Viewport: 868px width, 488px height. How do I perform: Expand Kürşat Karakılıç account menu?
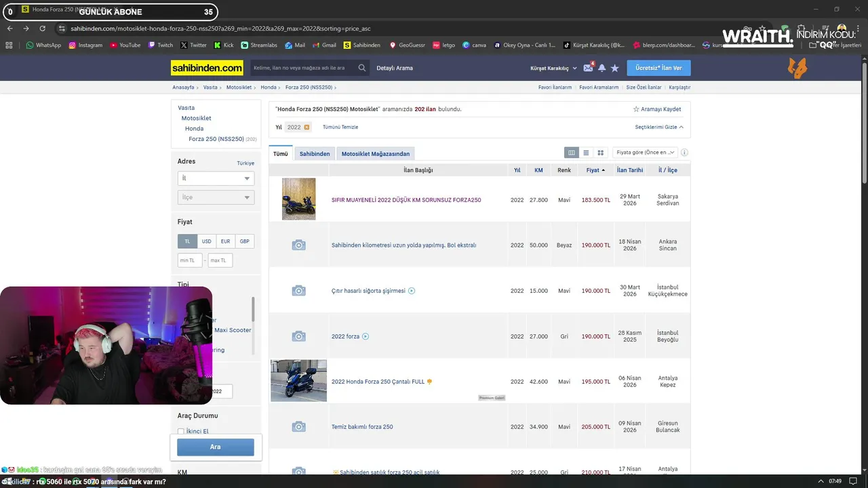coord(553,68)
